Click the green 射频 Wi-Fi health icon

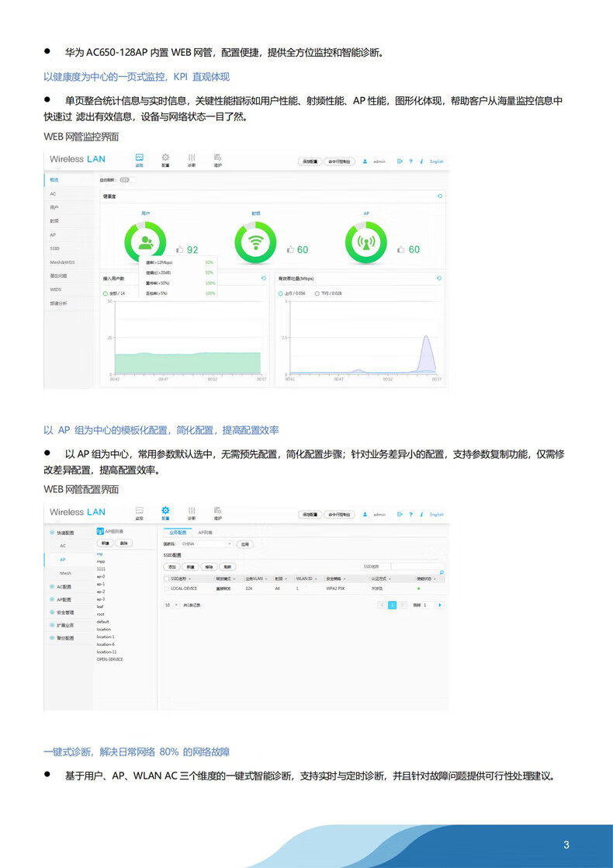point(255,243)
